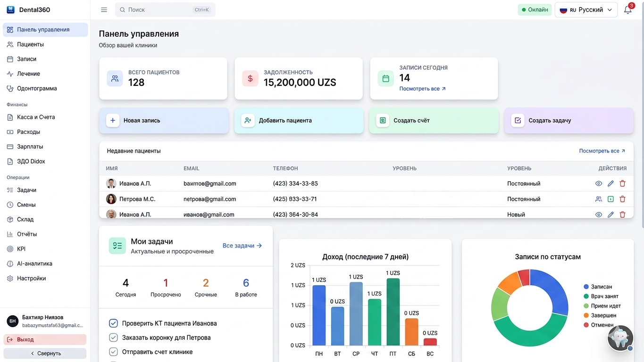Open the notifications bell icon

(627, 10)
